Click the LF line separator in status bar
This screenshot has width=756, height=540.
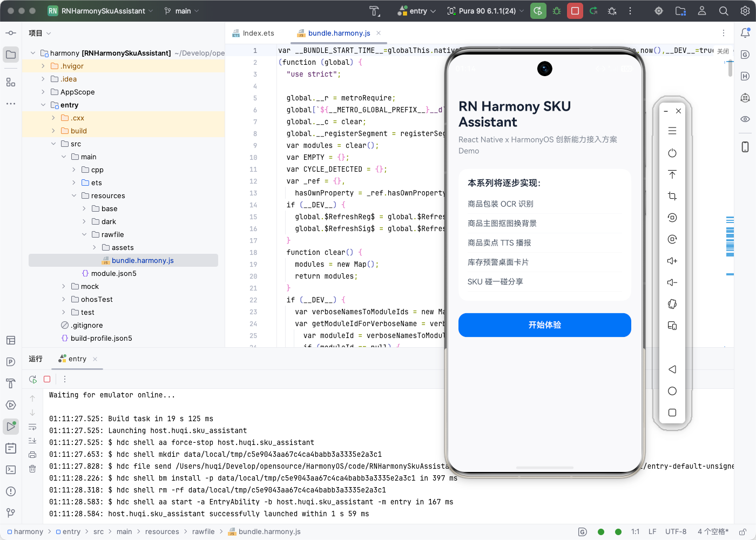(x=652, y=531)
